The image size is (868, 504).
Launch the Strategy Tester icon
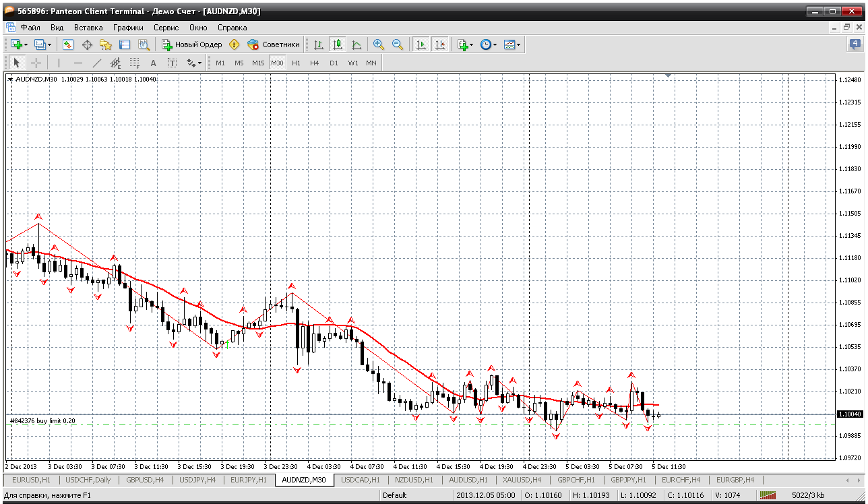[144, 44]
